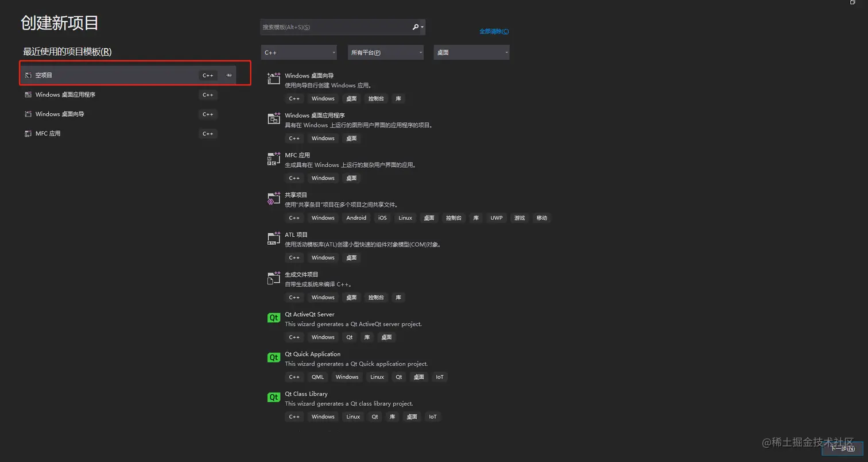Toggle the pin icon on the 空项目 row
This screenshot has width=868, height=462.
click(228, 75)
